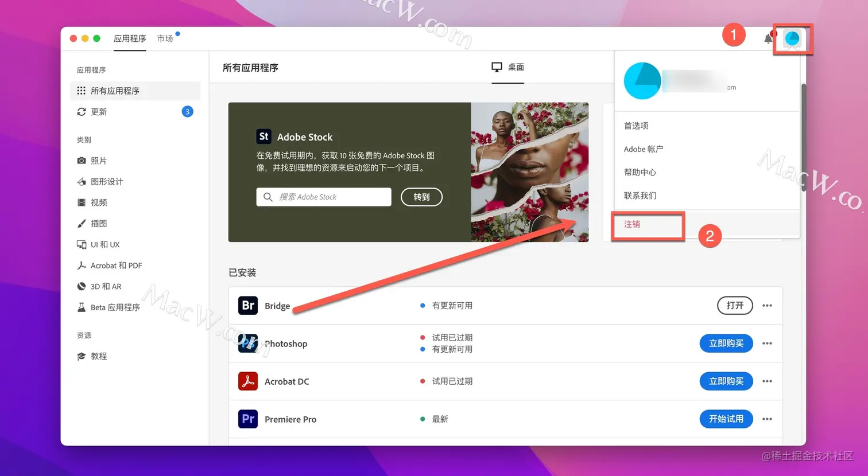Image resolution: width=868 pixels, height=476 pixels.
Task: Click the account avatar in the title bar
Action: (x=792, y=38)
